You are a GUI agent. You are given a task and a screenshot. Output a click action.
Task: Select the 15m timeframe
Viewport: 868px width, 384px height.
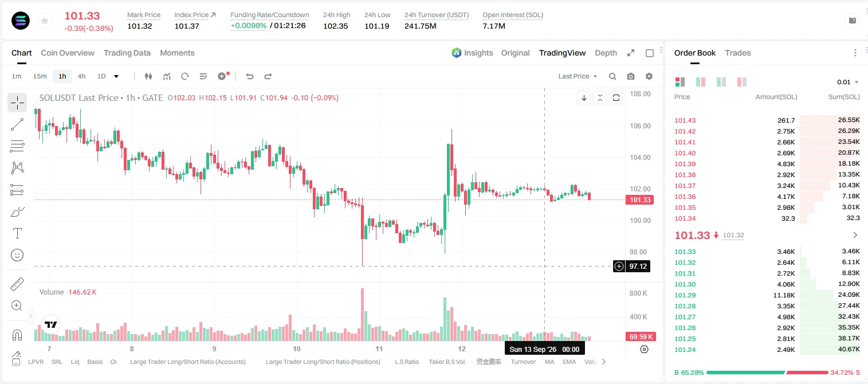[x=40, y=76]
